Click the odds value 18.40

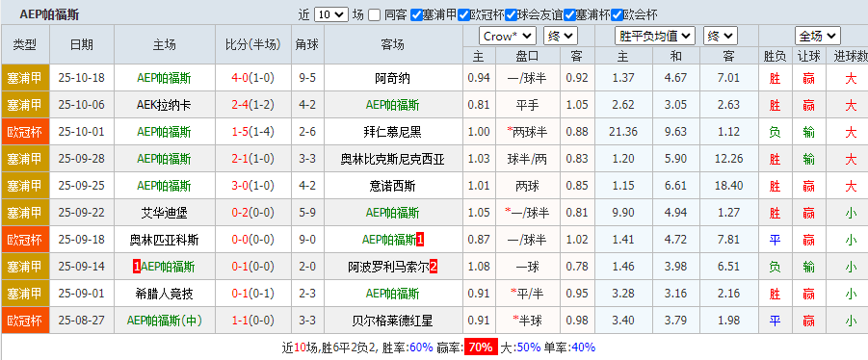pos(728,185)
